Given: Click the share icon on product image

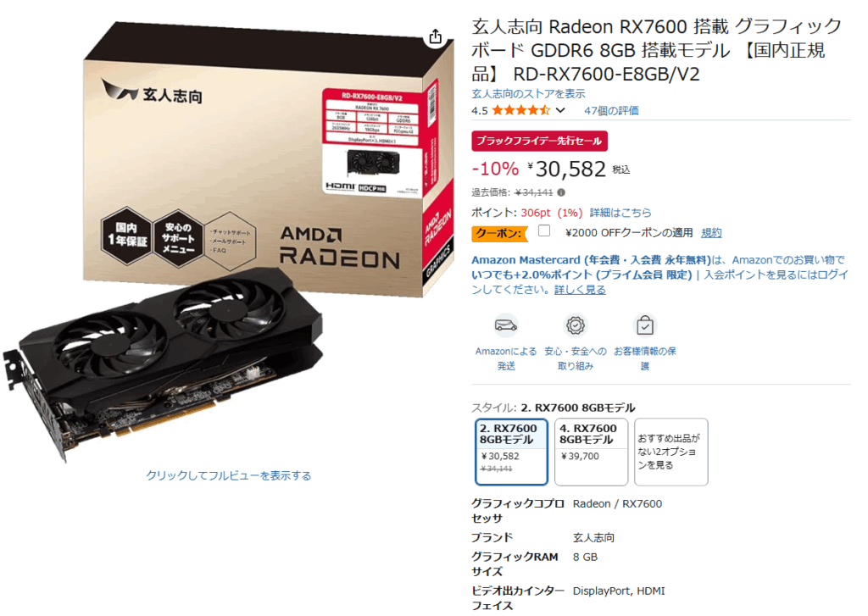Looking at the screenshot, I should click(436, 36).
